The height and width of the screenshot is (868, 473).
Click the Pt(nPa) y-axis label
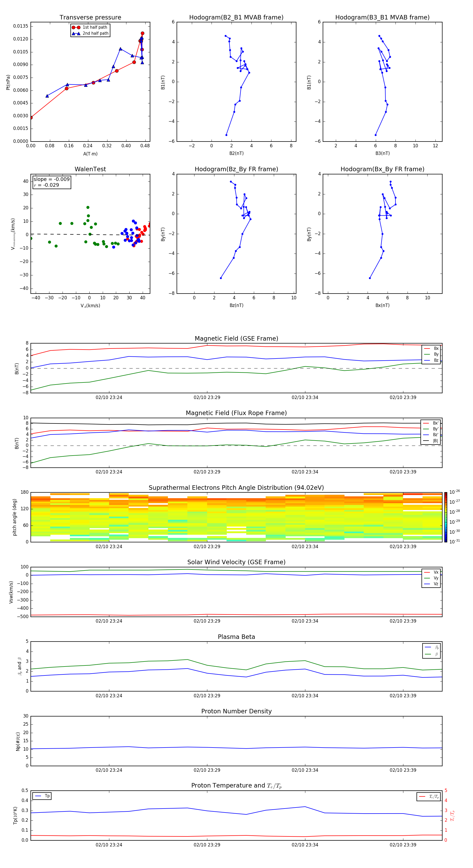8,82
